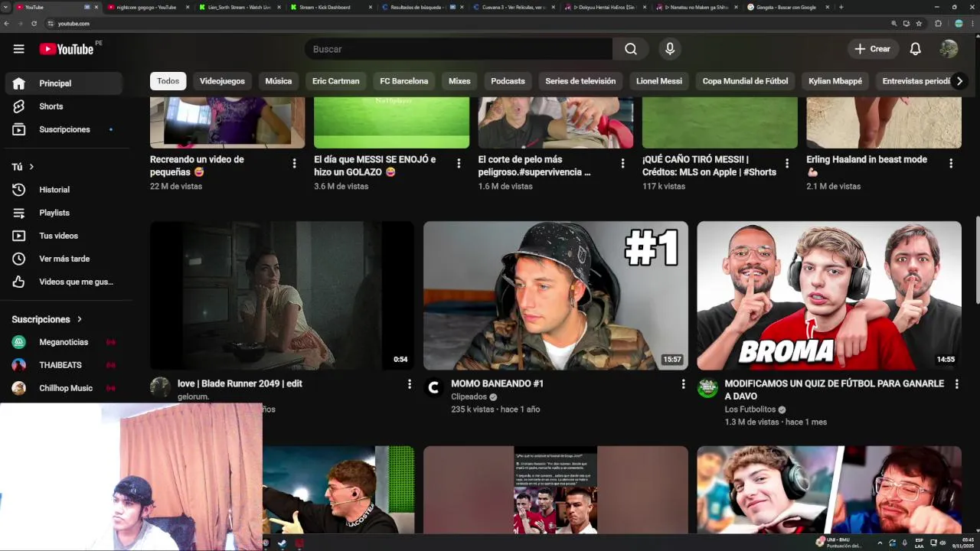Image resolution: width=980 pixels, height=551 pixels.
Task: Open 'MODIFICAMOS UN QUIZ DE FÚTBOL' video title
Action: (x=835, y=390)
